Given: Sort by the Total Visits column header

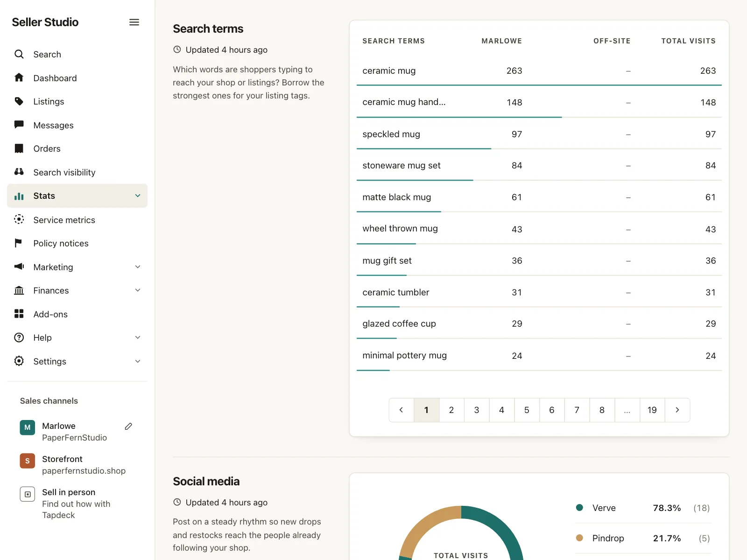Looking at the screenshot, I should coord(688,41).
